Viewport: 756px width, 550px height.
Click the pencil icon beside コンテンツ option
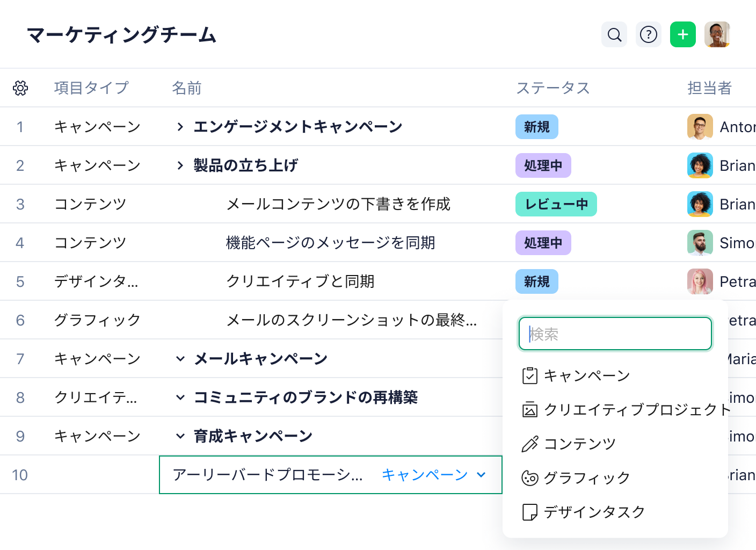click(530, 444)
